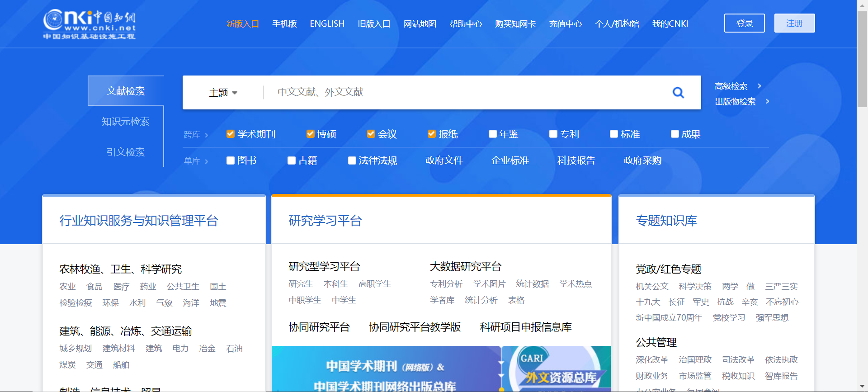Image resolution: width=868 pixels, height=392 pixels.
Task: Click the 智库报告 link
Action: coord(781,376)
